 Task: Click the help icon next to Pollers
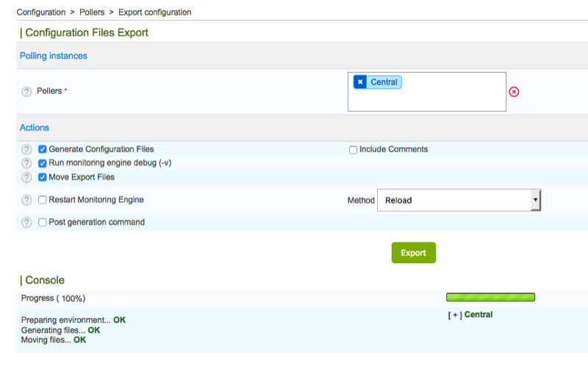click(x=27, y=91)
